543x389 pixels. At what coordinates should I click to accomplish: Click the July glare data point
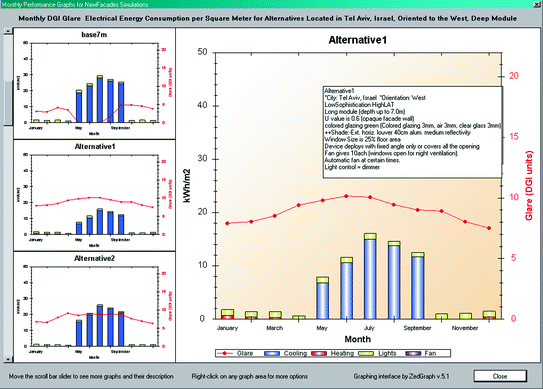click(370, 197)
